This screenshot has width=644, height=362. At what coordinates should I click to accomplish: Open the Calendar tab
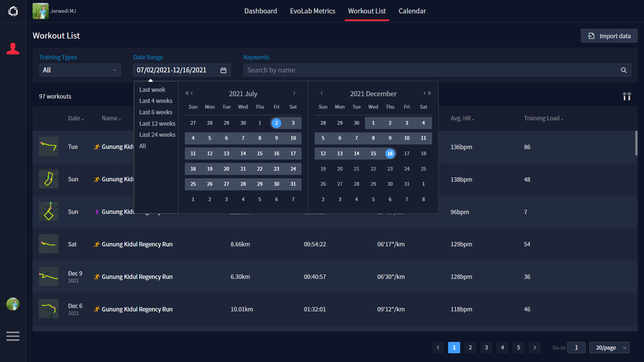(x=412, y=11)
